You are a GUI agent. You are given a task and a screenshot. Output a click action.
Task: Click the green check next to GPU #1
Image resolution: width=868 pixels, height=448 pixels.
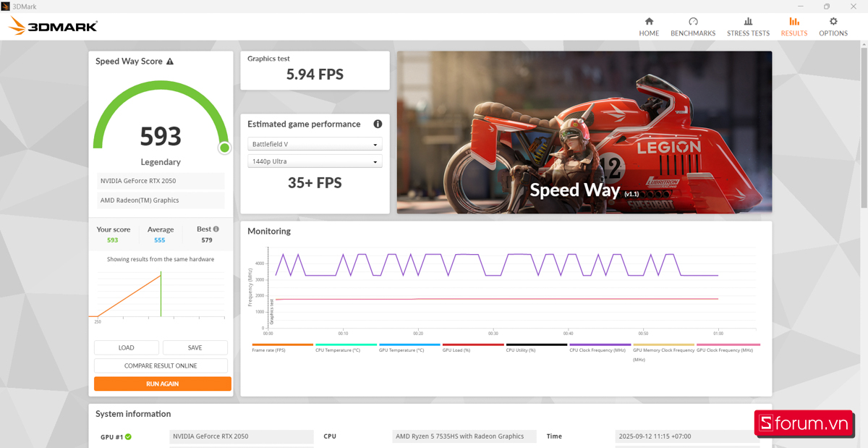pos(128,436)
